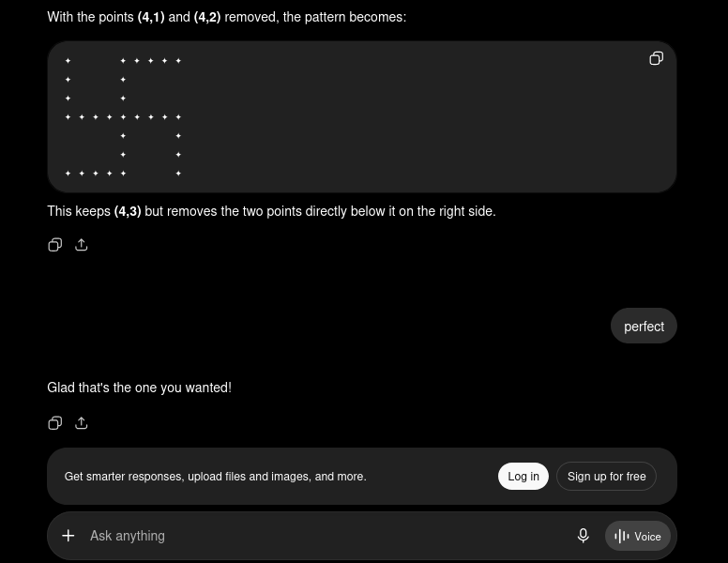Copy the 'Glad that's the one' reply

(54, 423)
